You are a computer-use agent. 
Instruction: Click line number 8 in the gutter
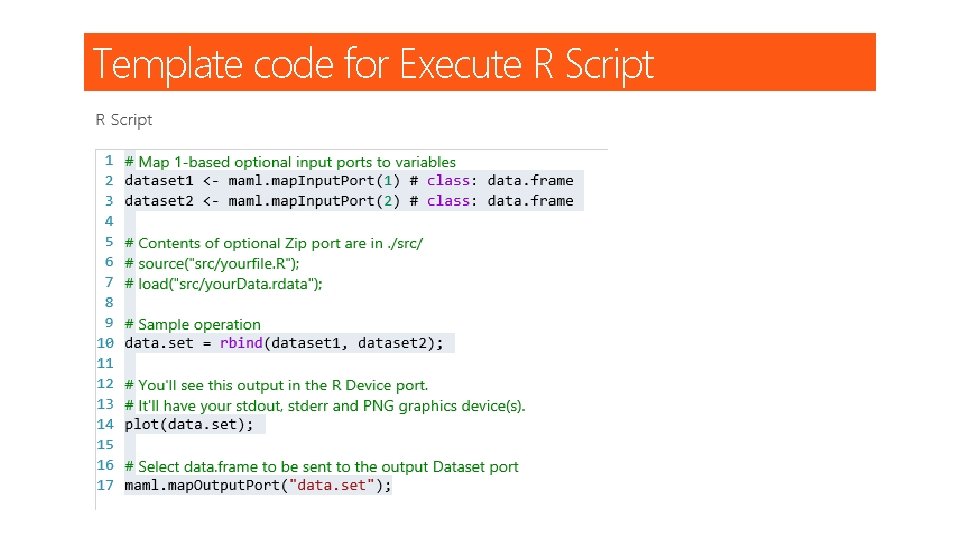tap(108, 302)
